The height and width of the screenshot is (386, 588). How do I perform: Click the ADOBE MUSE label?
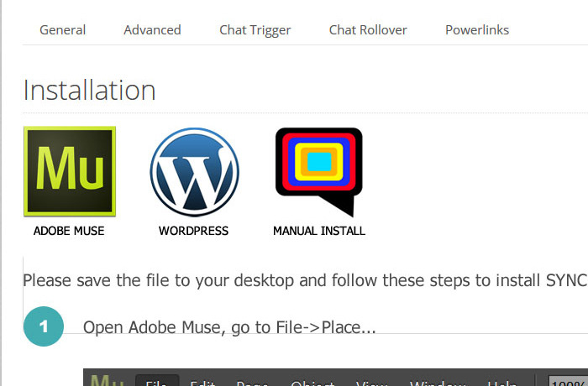pyautogui.click(x=69, y=231)
